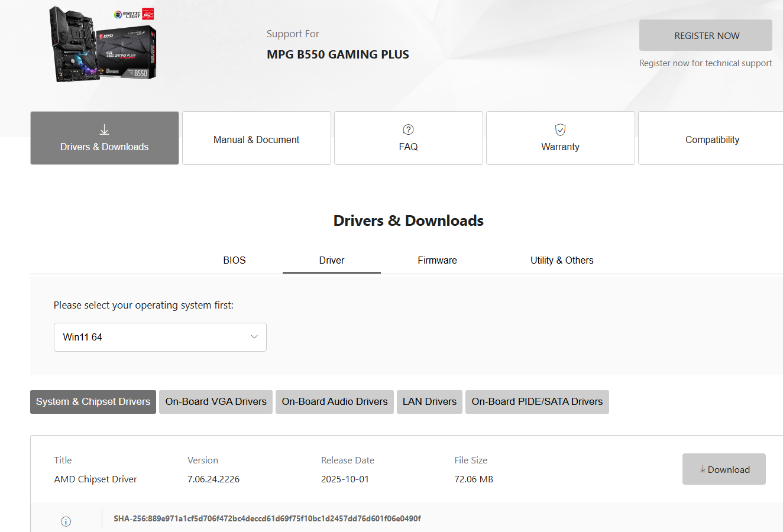783x532 pixels.
Task: Show On-Board PIDE/SATA Drivers category
Action: tap(537, 402)
